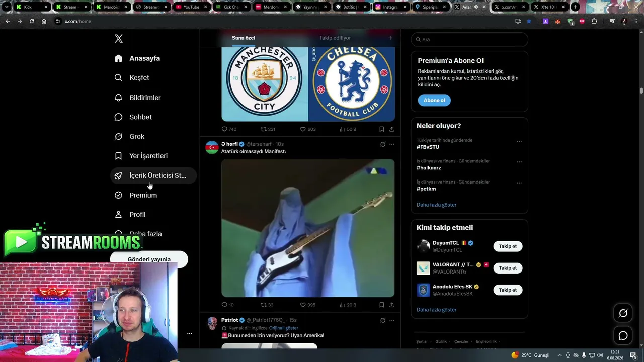Screen dimensions: 644x362
Task: Expand the Daha fazla sidebar menu
Action: point(138,234)
